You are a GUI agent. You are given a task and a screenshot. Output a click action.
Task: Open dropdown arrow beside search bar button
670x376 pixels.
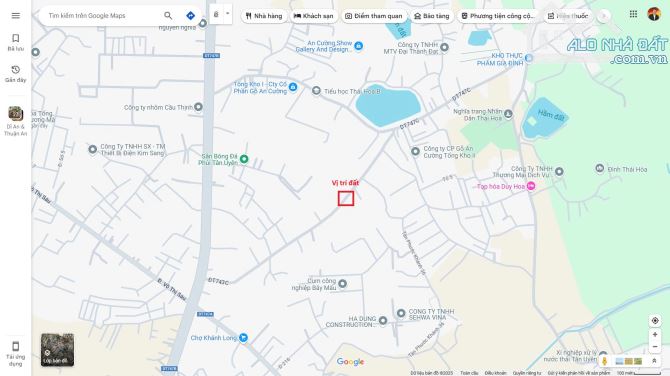(x=227, y=14)
